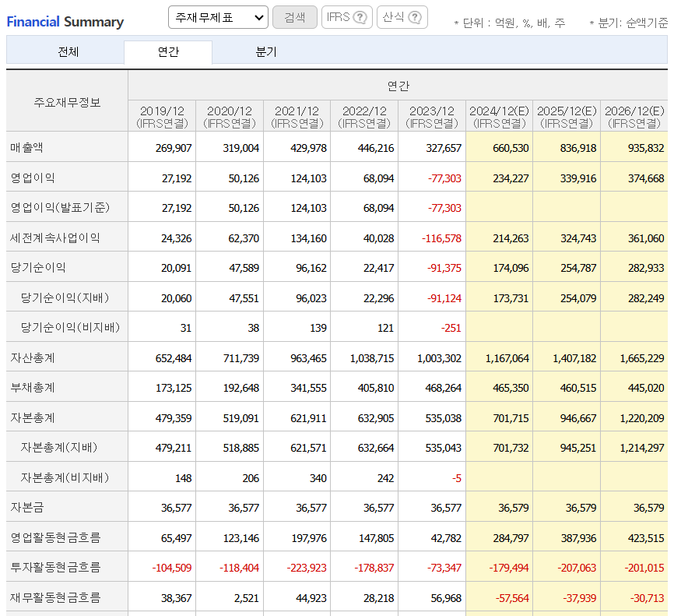
Task: Click the 2022/12 column header
Action: (x=364, y=117)
